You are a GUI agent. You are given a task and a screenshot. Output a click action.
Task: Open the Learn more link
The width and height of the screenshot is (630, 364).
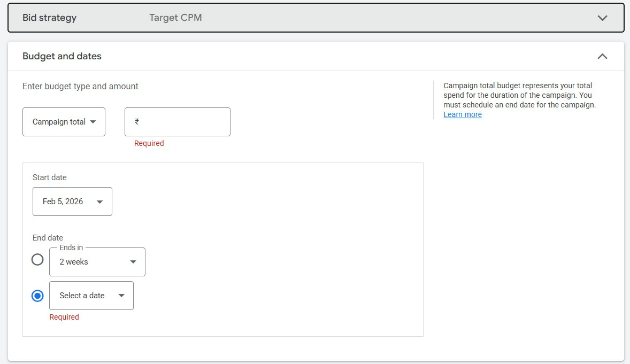(x=462, y=114)
